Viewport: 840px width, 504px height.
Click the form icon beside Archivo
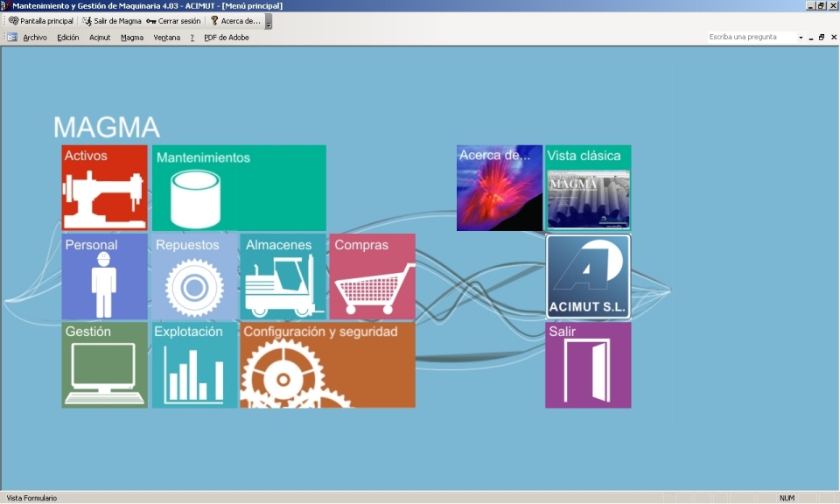coord(11,38)
